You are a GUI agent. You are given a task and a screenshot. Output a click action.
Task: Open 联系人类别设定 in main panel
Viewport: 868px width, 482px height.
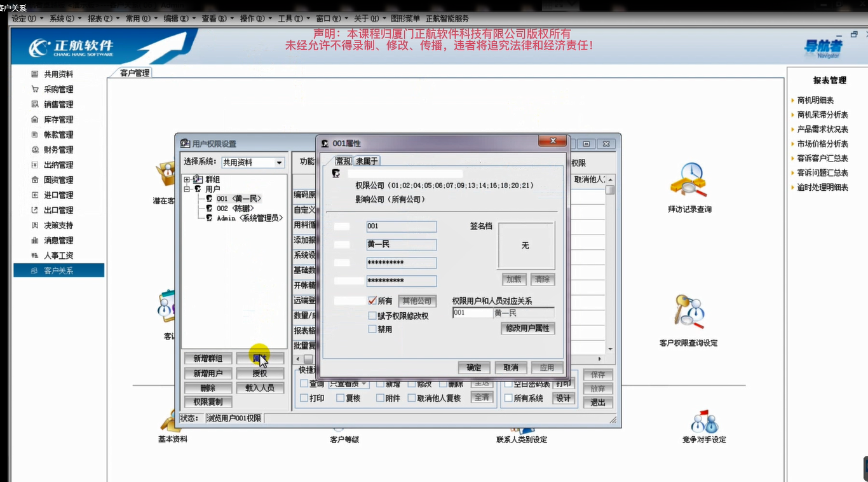tap(522, 439)
